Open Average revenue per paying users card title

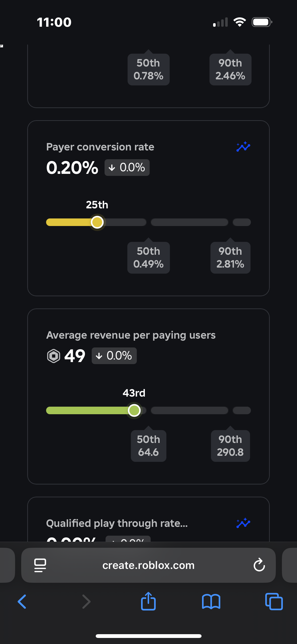click(x=131, y=335)
